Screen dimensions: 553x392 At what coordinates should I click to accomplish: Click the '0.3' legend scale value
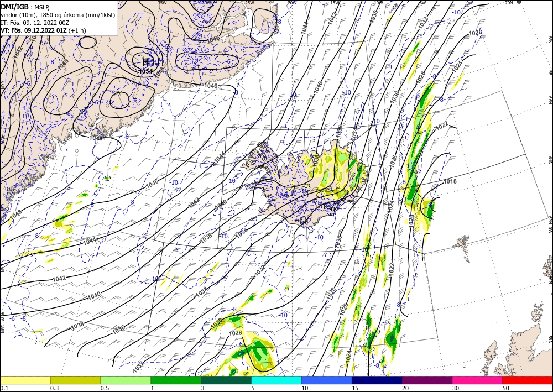coord(54,388)
